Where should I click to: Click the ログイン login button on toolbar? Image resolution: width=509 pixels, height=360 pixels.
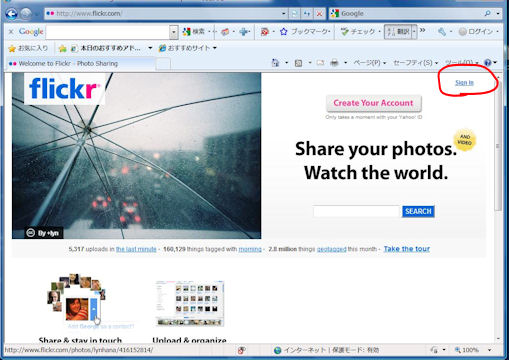(475, 32)
